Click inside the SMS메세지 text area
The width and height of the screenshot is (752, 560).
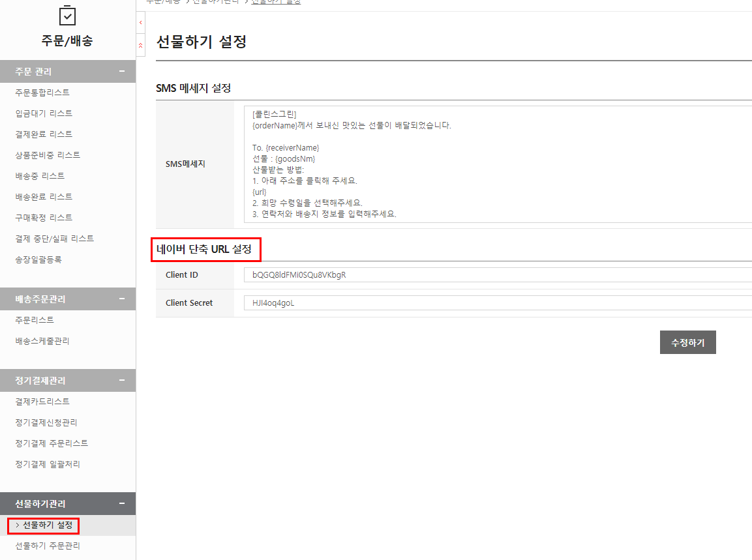click(496, 164)
